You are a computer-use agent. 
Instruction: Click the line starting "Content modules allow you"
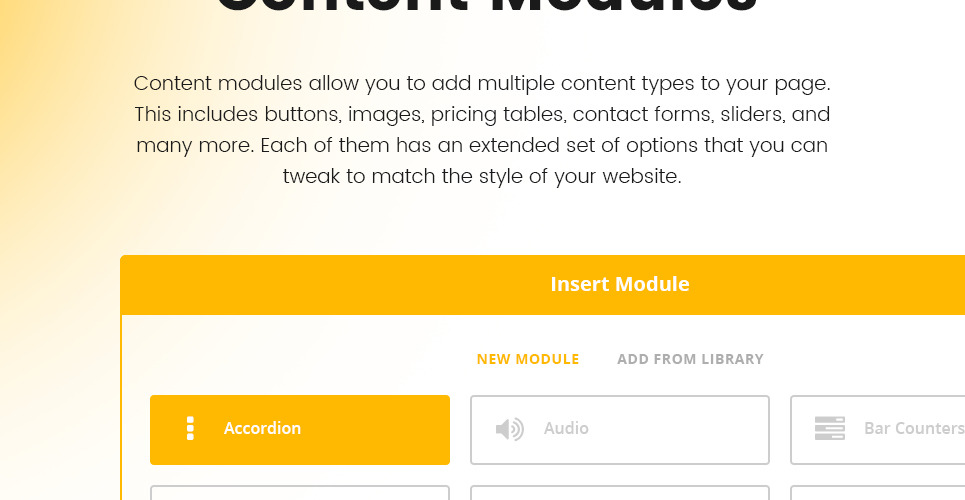482,83
